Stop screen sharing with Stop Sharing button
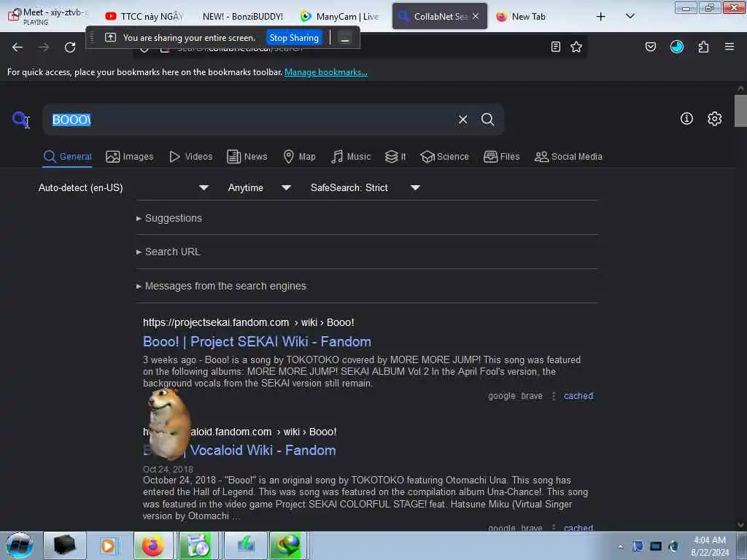 tap(294, 38)
